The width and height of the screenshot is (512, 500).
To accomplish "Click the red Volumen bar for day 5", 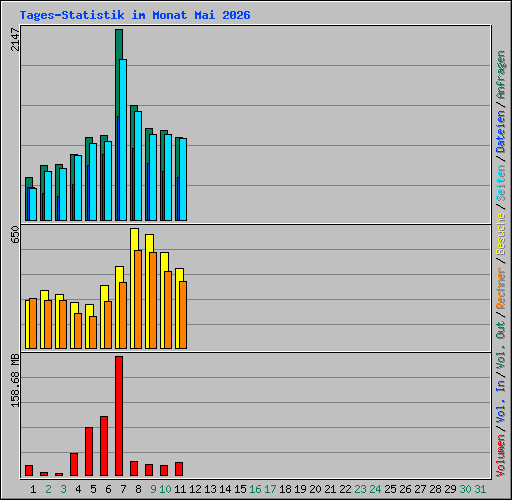I will (x=89, y=451).
